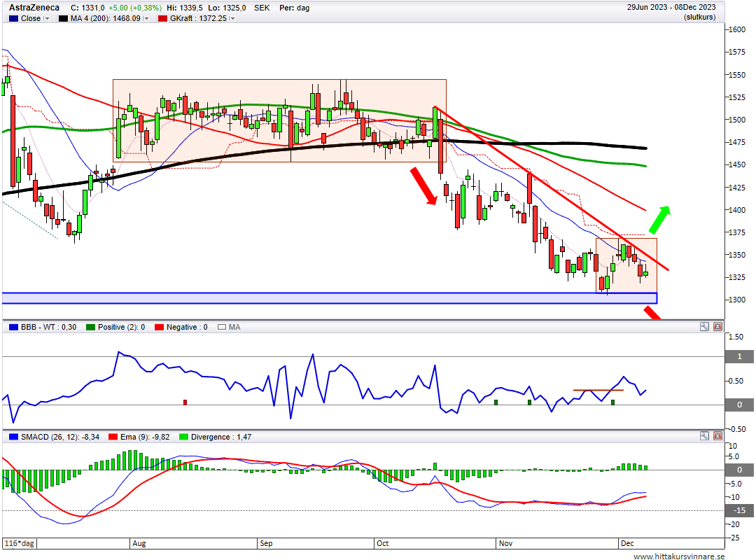756x560 pixels.
Task: Click the SEK currency label
Action: pyautogui.click(x=262, y=8)
